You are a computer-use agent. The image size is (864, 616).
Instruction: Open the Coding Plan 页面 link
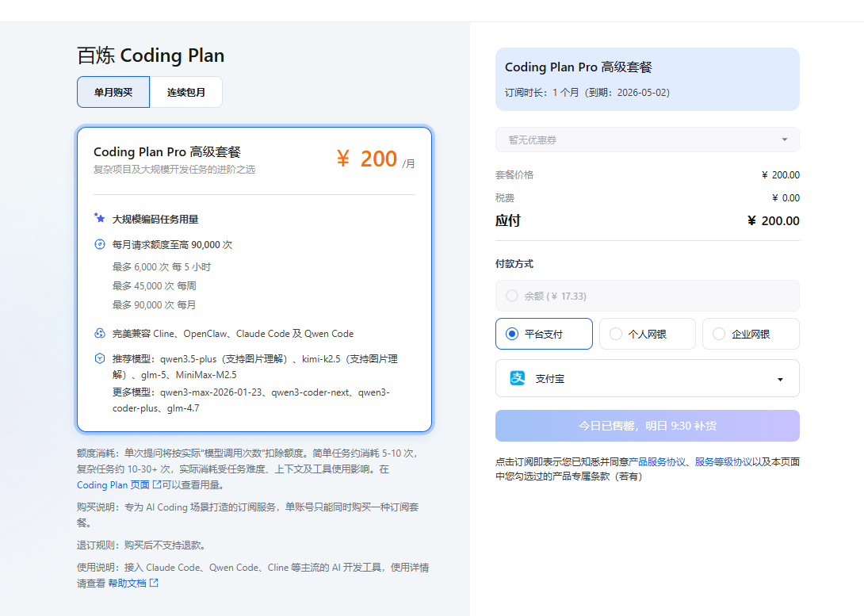click(113, 485)
